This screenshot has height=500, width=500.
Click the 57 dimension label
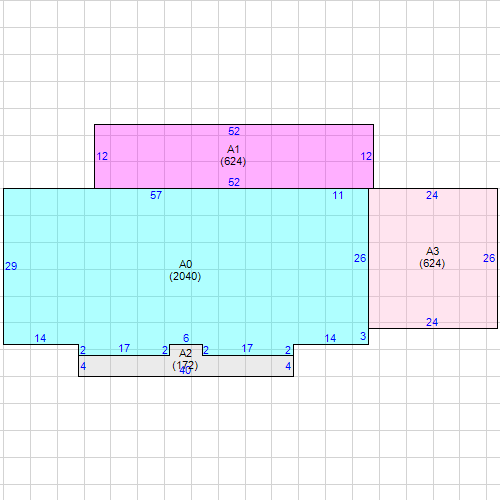[x=156, y=195]
